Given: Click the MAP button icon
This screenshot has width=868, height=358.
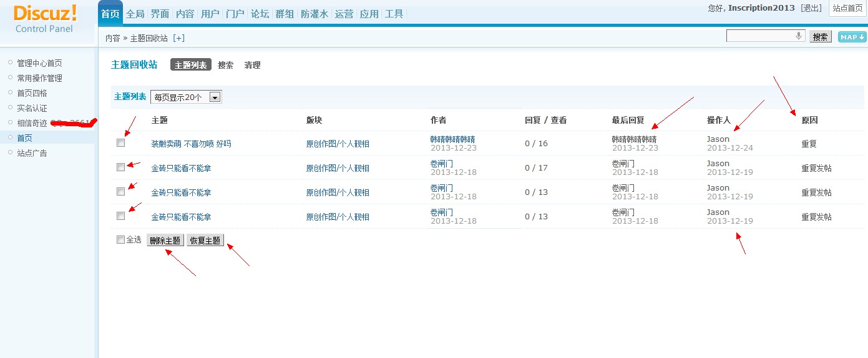Looking at the screenshot, I should pos(852,37).
